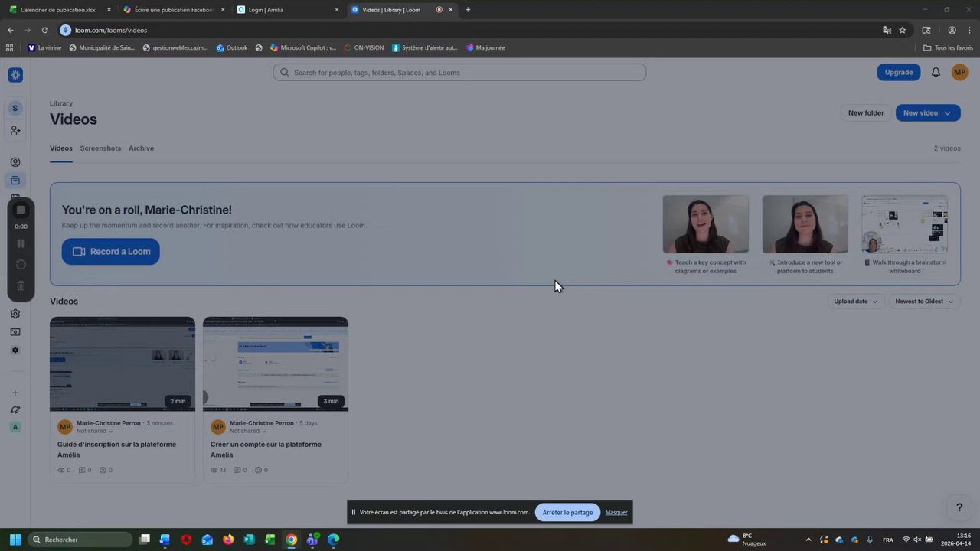This screenshot has height=551, width=980.
Task: Open Créer un compte video thumbnail
Action: 276,364
